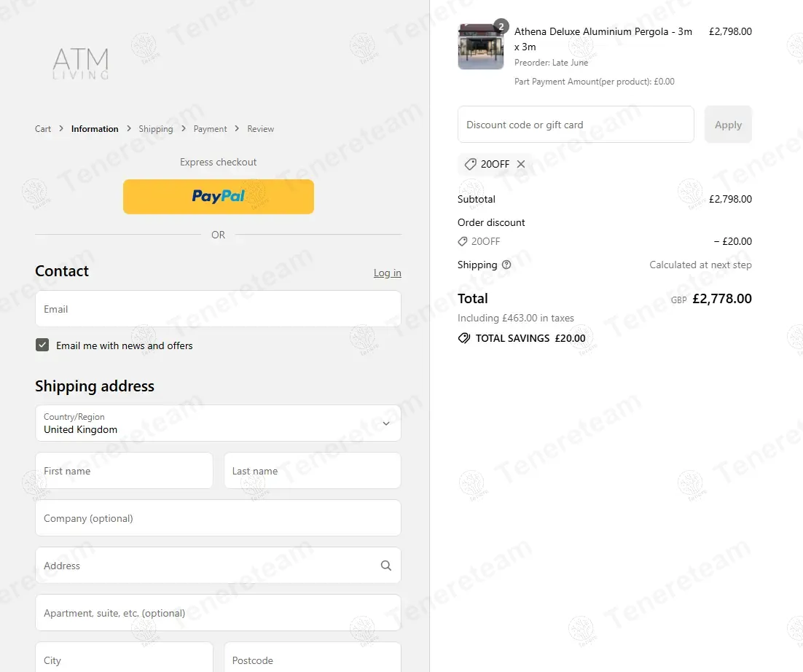Click the Athena Deluxe Aluminium Pergola title

tap(603, 39)
